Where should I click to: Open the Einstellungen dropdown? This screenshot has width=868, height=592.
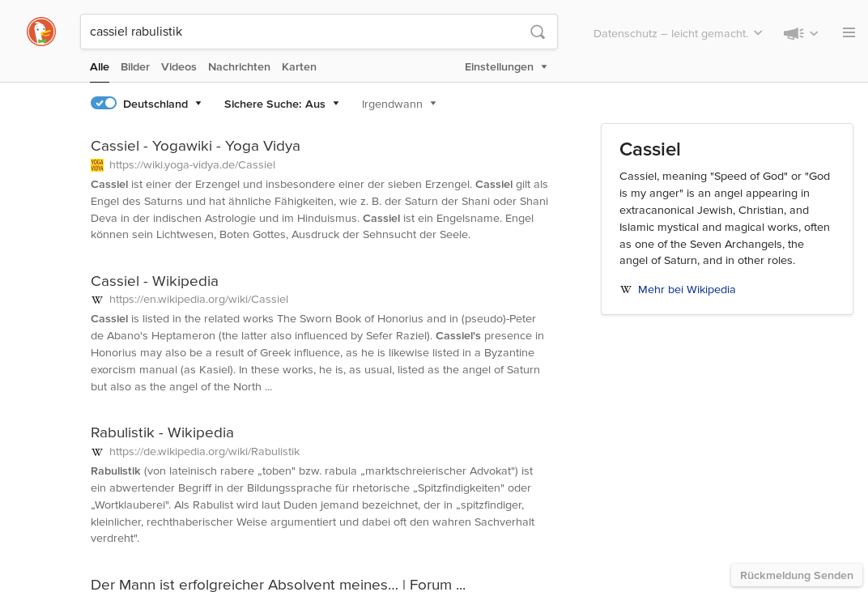[505, 67]
